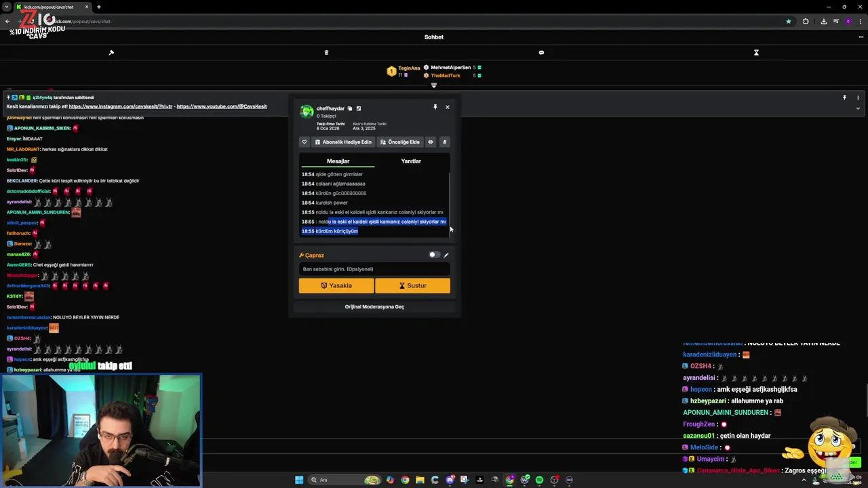Click username BEKOLANDER in chat

22,181
